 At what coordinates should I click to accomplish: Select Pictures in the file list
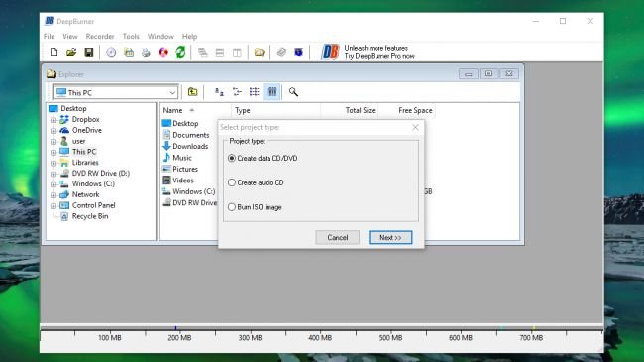pyautogui.click(x=185, y=169)
